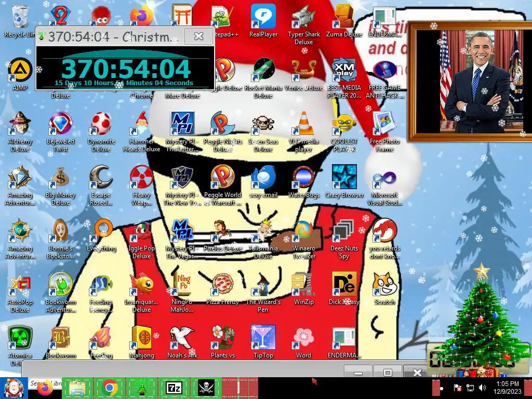Launch the NingPo MahJong shortcut
This screenshot has height=399, width=532.
tap(182, 292)
